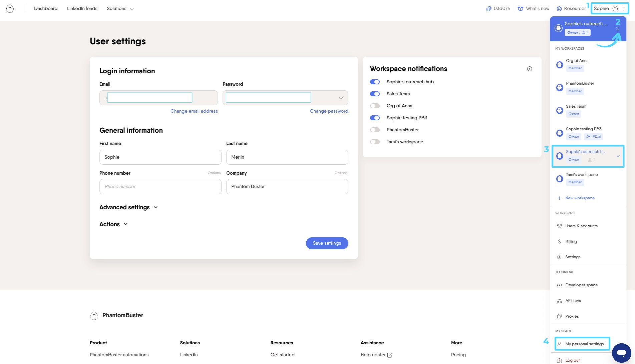
Task: Click the PhantomBuster ghost logo in top bar
Action: tap(10, 9)
